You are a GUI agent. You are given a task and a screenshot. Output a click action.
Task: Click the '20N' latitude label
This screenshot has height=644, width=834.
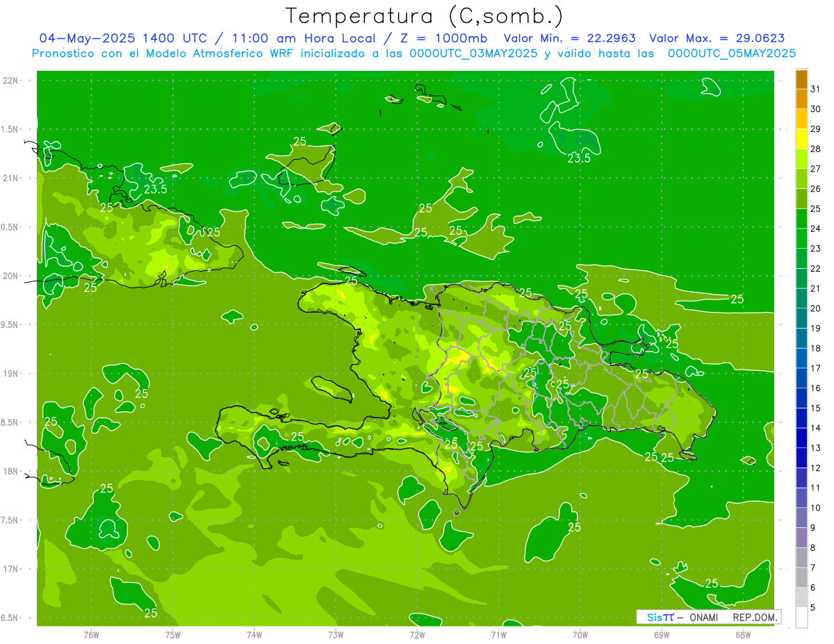tap(11, 276)
